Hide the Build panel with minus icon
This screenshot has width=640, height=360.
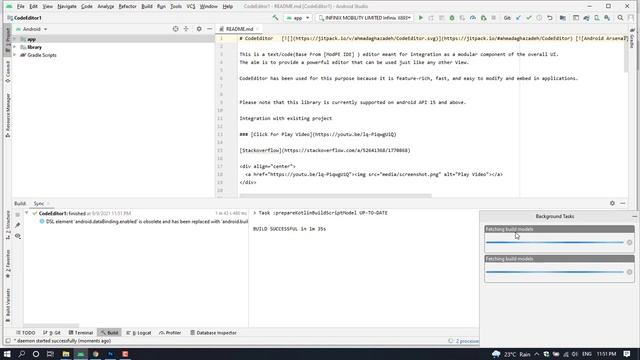pos(623,203)
